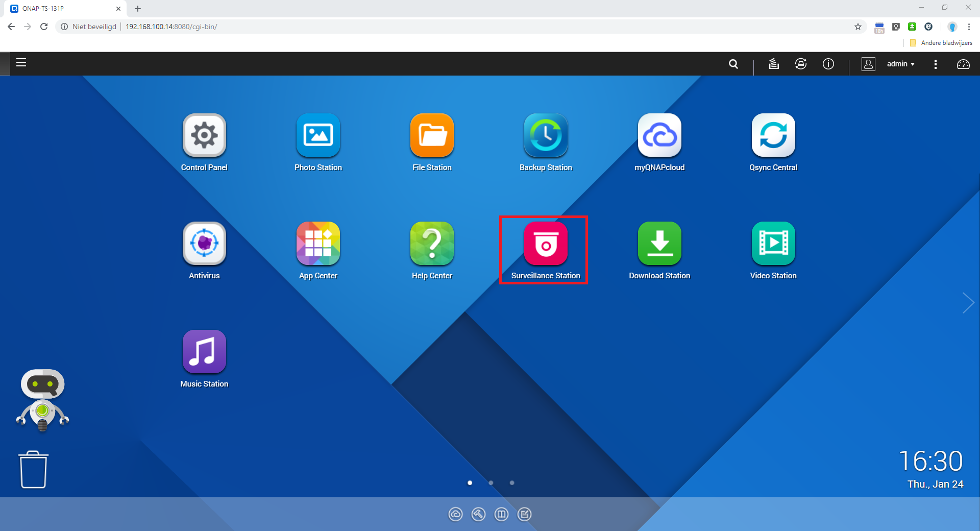Screen dimensions: 980x531
Task: Click the myQNAPcloud link in bottom bar
Action: [455, 514]
